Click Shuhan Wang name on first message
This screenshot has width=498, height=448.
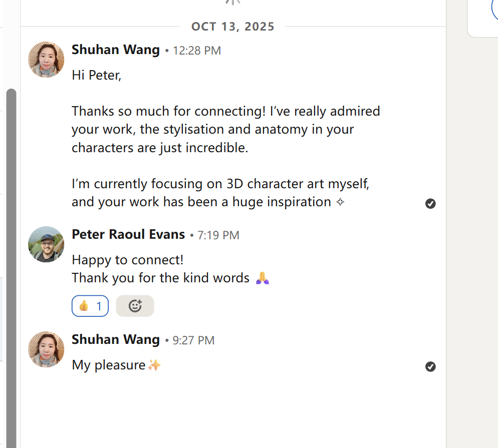tap(116, 50)
